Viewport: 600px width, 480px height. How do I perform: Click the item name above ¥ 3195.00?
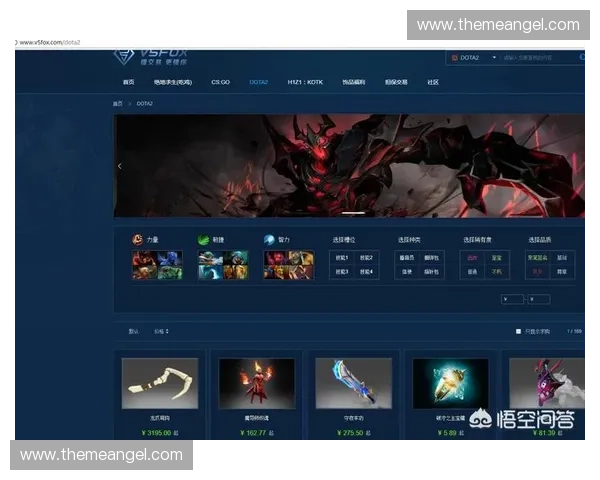click(x=160, y=418)
